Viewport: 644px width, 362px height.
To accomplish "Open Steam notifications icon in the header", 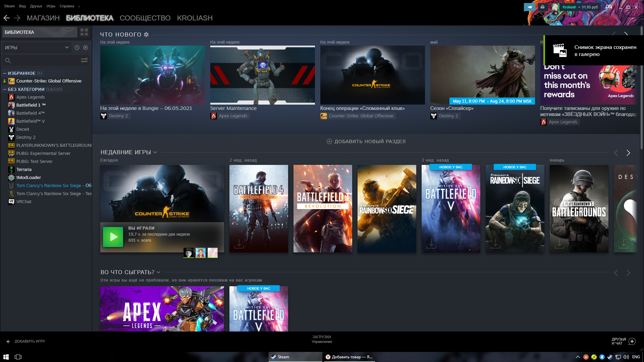I will click(x=542, y=7).
